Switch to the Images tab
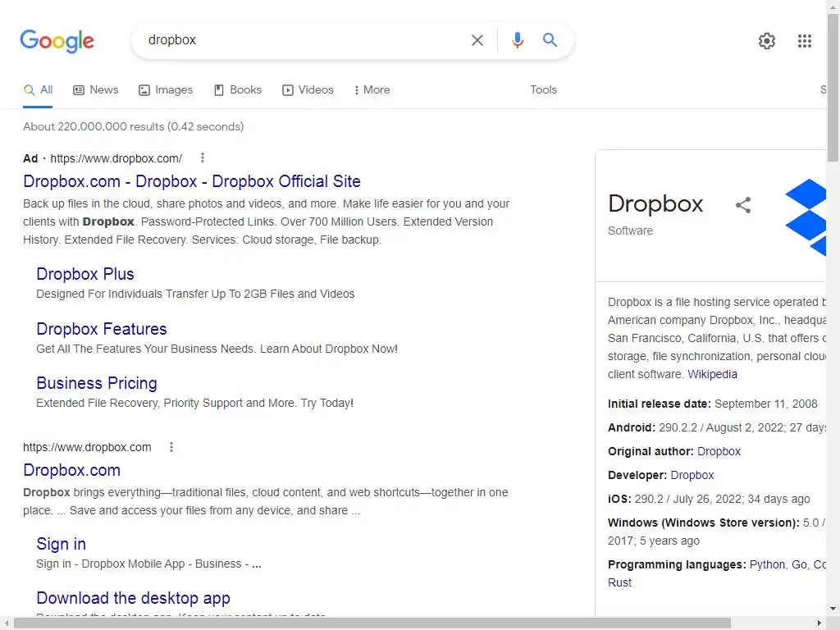 [x=166, y=90]
